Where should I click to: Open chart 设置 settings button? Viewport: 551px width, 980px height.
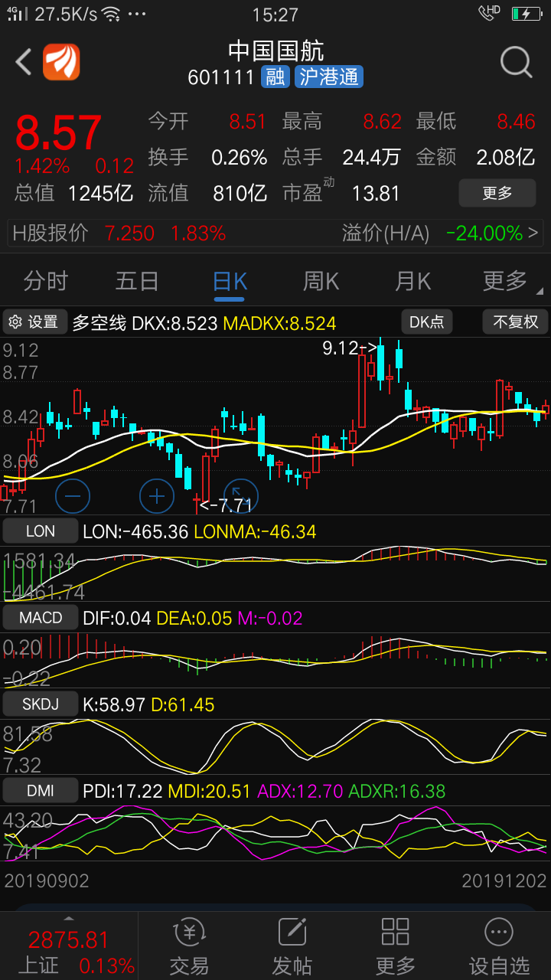coord(34,322)
